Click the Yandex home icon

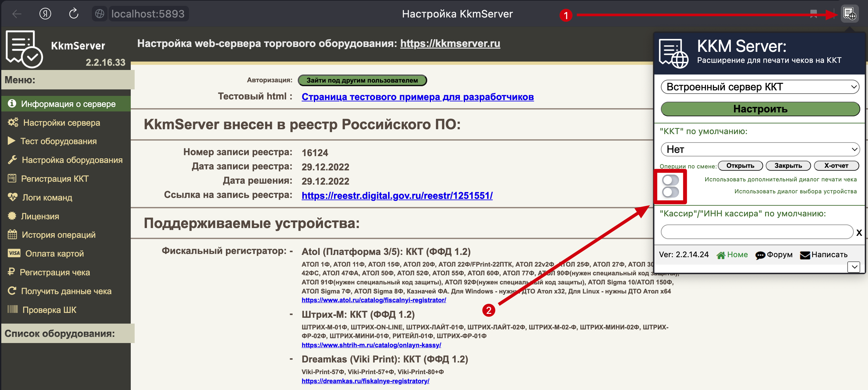click(45, 14)
